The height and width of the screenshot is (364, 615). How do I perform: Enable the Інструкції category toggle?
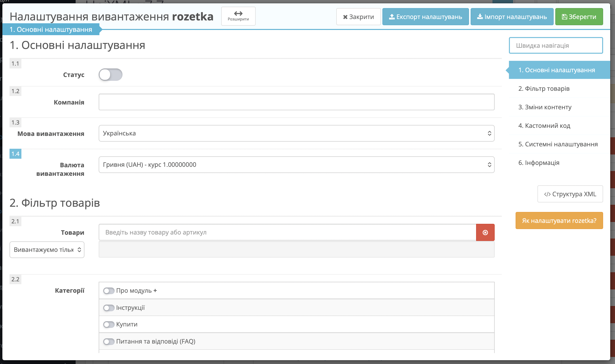point(109,308)
